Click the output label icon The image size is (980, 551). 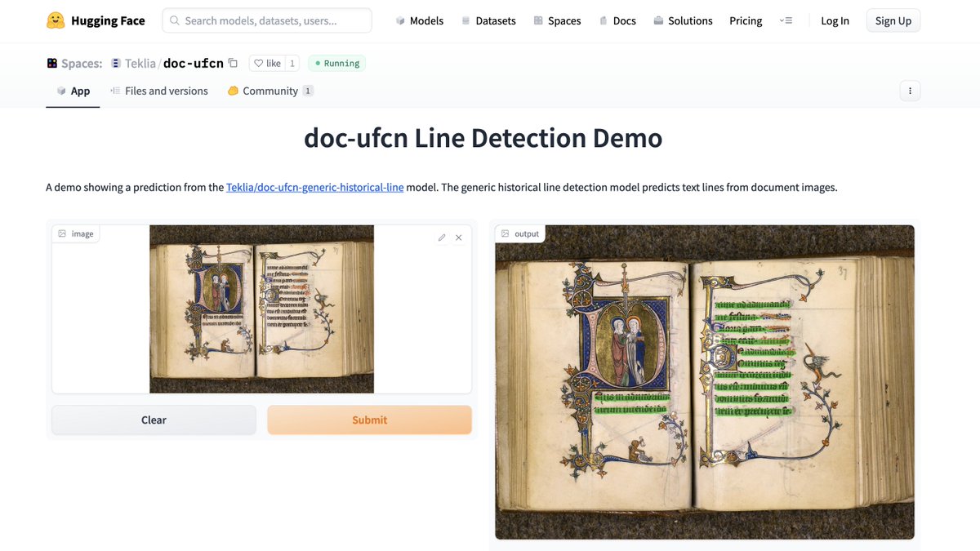coord(506,233)
